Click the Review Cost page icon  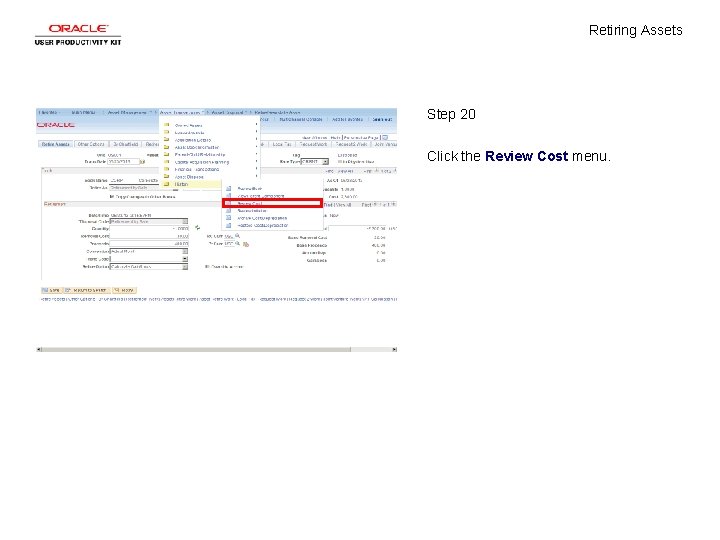coord(228,203)
